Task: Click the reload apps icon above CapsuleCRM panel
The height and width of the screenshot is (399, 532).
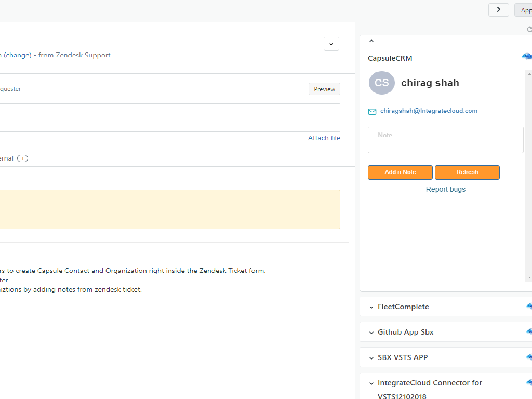Action: click(529, 30)
